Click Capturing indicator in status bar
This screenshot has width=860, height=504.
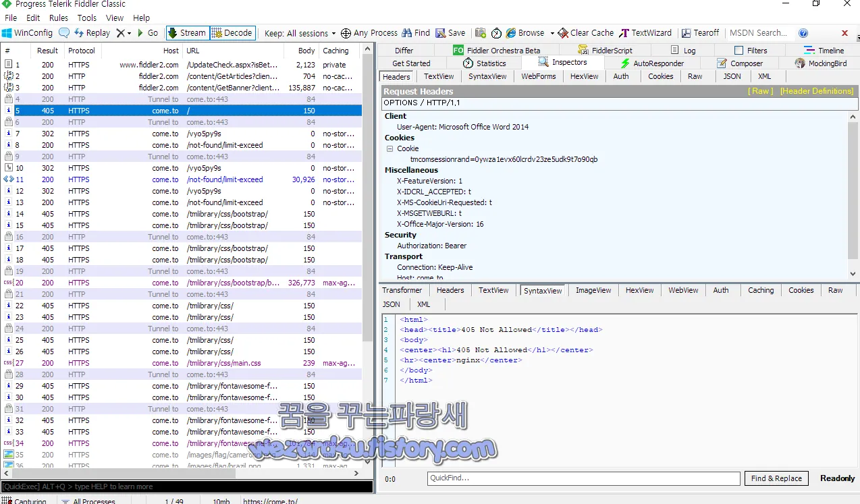coord(25,501)
